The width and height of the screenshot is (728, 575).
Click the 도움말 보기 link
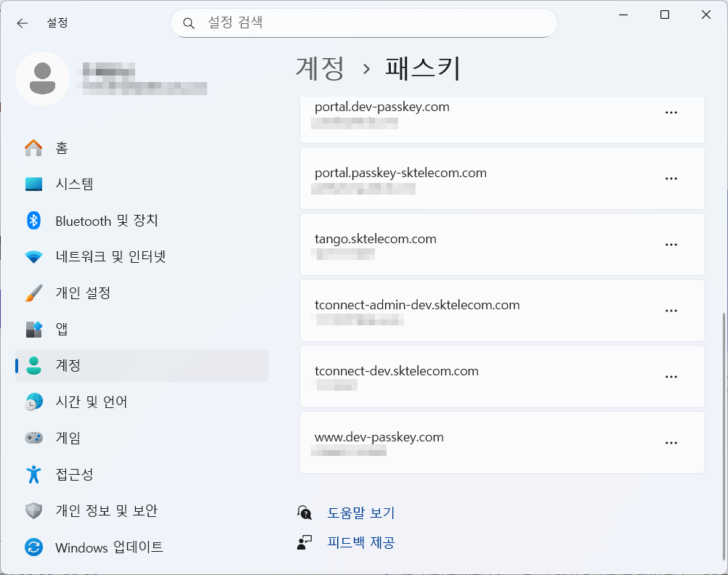pos(361,513)
